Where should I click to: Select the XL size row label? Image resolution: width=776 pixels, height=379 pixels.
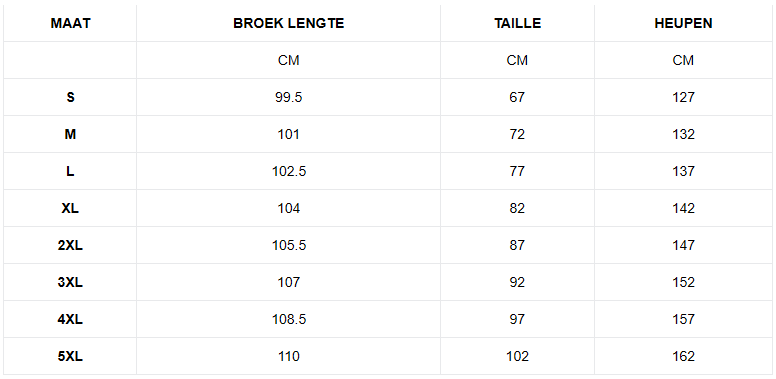coord(70,208)
